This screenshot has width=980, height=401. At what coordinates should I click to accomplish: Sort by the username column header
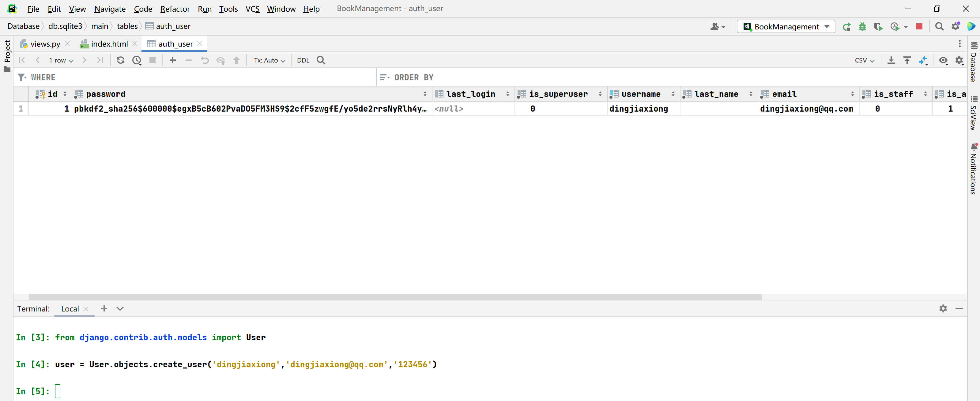(x=641, y=94)
